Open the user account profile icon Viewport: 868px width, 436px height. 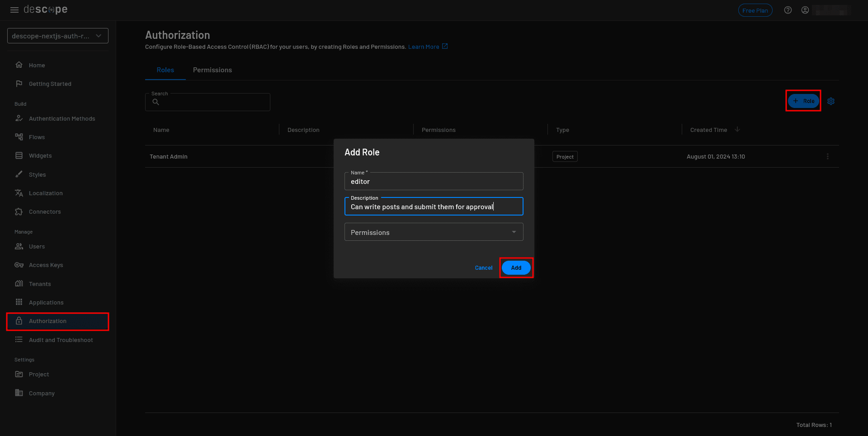(x=805, y=10)
